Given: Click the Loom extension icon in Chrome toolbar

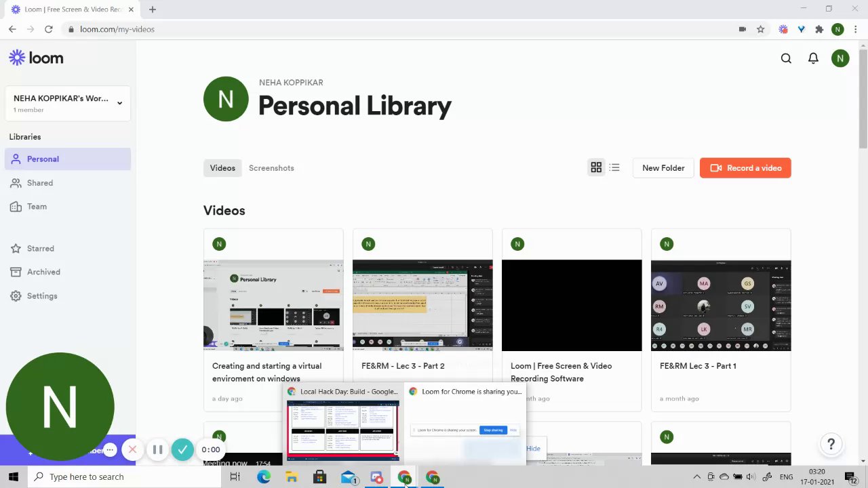Looking at the screenshot, I should (x=783, y=29).
